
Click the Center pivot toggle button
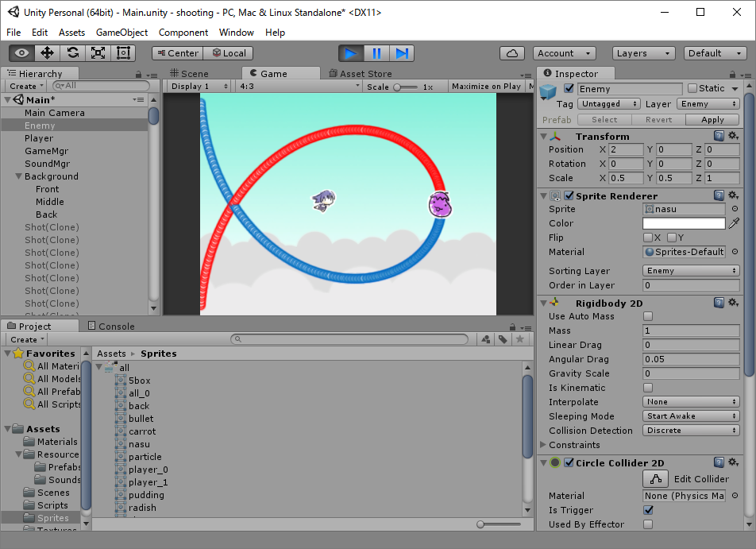[x=177, y=53]
